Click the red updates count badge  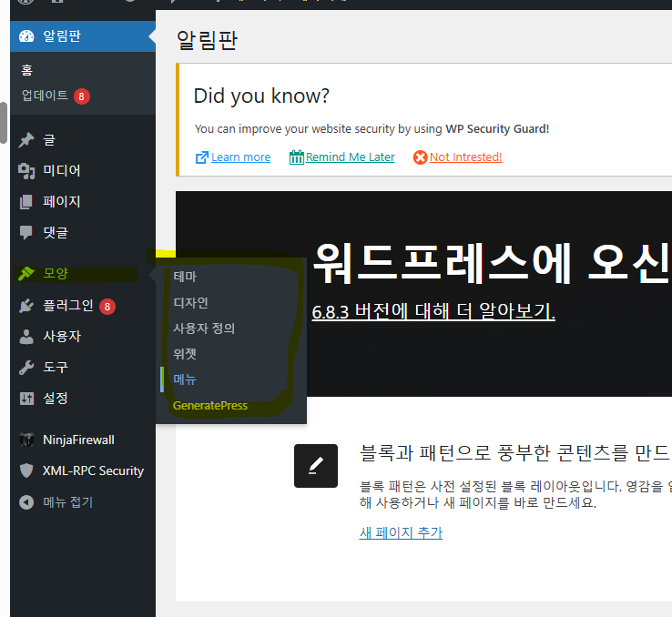[x=81, y=96]
